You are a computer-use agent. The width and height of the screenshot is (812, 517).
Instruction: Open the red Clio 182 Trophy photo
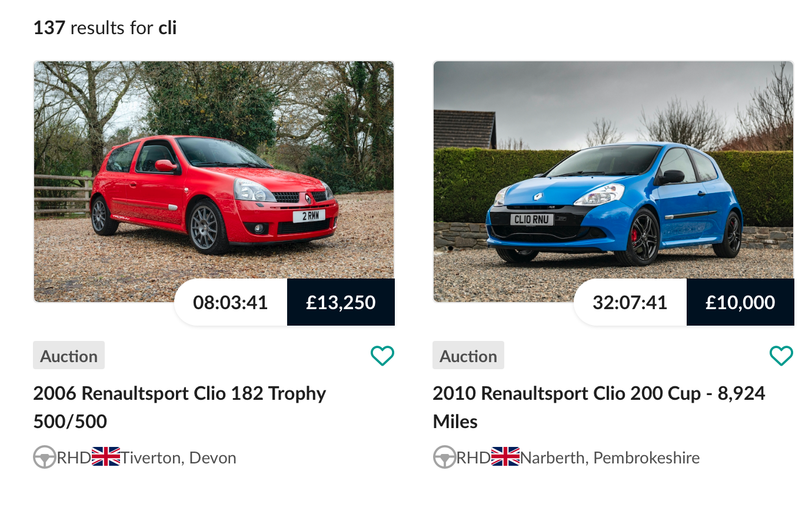[x=214, y=171]
